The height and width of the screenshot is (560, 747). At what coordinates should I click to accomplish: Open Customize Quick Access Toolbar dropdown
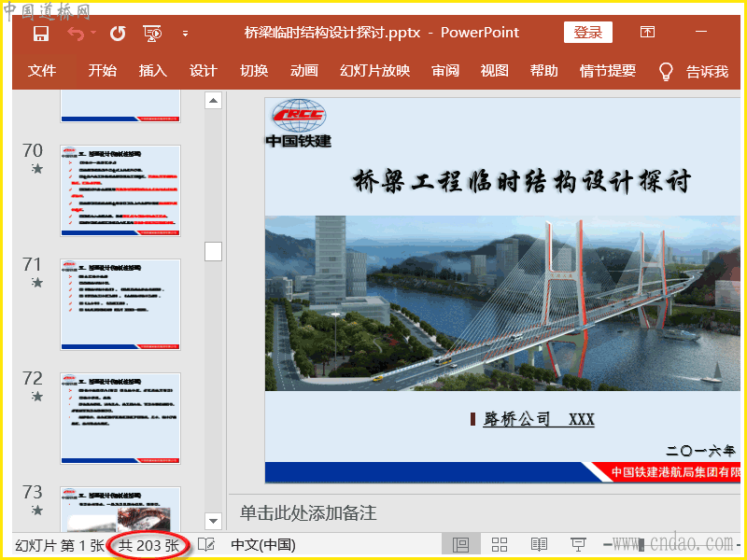(185, 34)
